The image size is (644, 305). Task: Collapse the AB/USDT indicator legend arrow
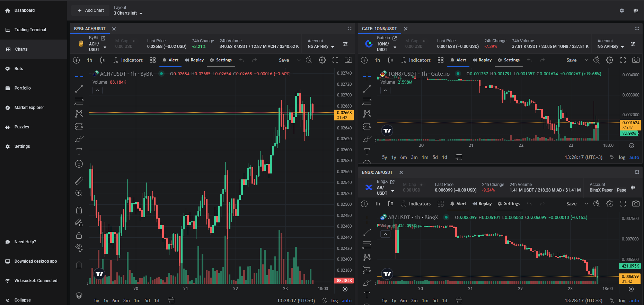click(x=385, y=234)
